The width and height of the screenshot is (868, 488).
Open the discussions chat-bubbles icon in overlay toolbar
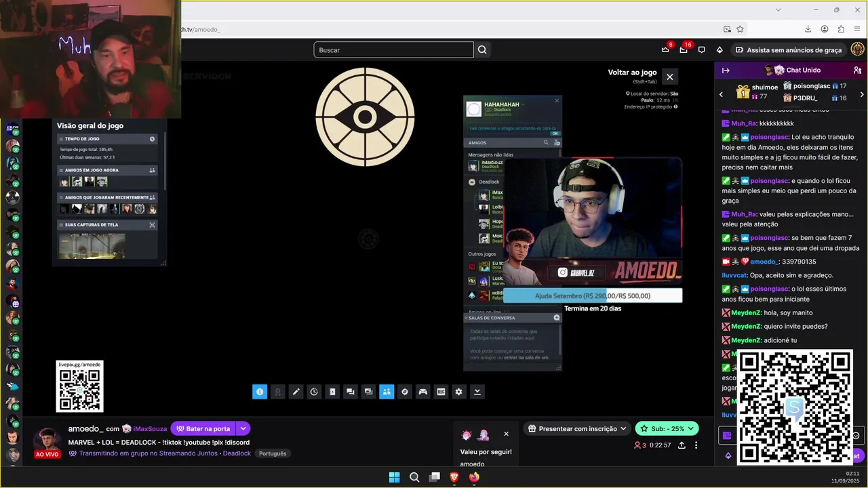point(350,392)
